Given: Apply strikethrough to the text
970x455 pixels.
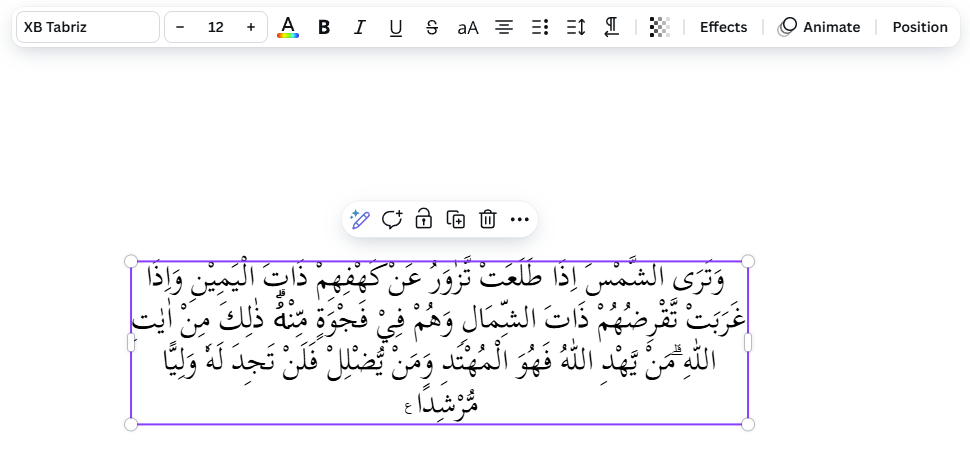Looking at the screenshot, I should pos(432,27).
